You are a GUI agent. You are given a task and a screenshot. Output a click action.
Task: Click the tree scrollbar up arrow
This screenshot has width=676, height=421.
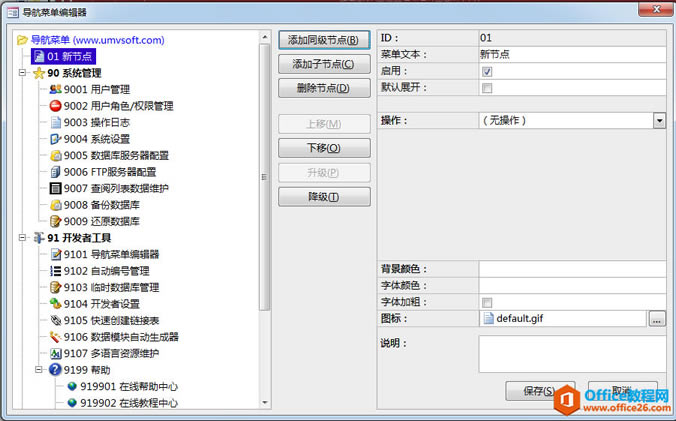tap(265, 37)
